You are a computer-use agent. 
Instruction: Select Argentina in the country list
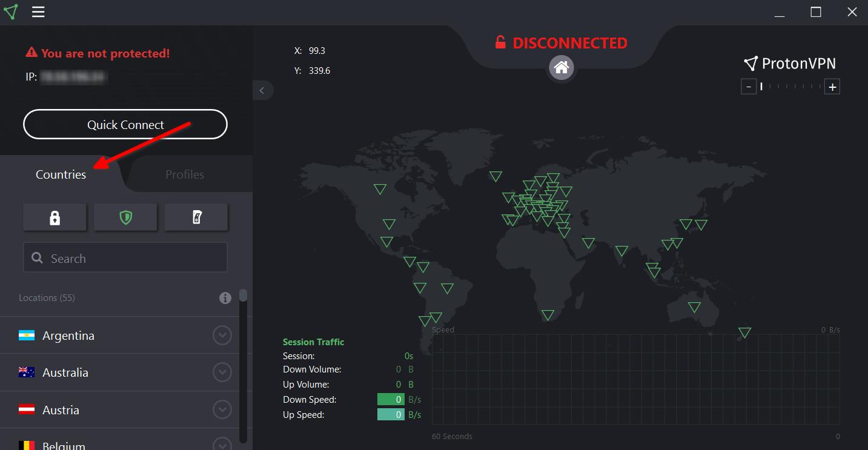pyautogui.click(x=68, y=336)
